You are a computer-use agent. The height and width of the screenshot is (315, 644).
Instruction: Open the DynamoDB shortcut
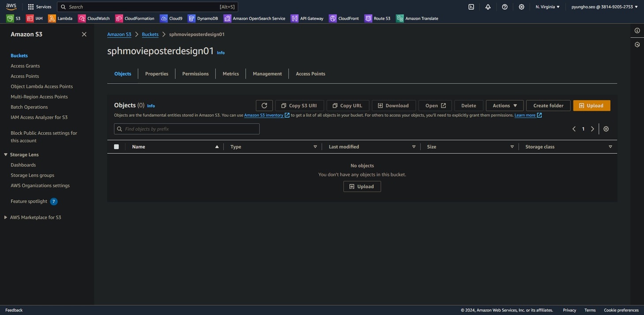(x=203, y=19)
